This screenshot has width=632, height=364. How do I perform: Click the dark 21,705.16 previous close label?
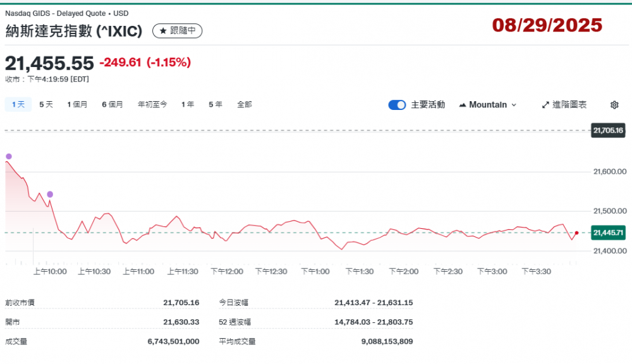[x=608, y=131]
